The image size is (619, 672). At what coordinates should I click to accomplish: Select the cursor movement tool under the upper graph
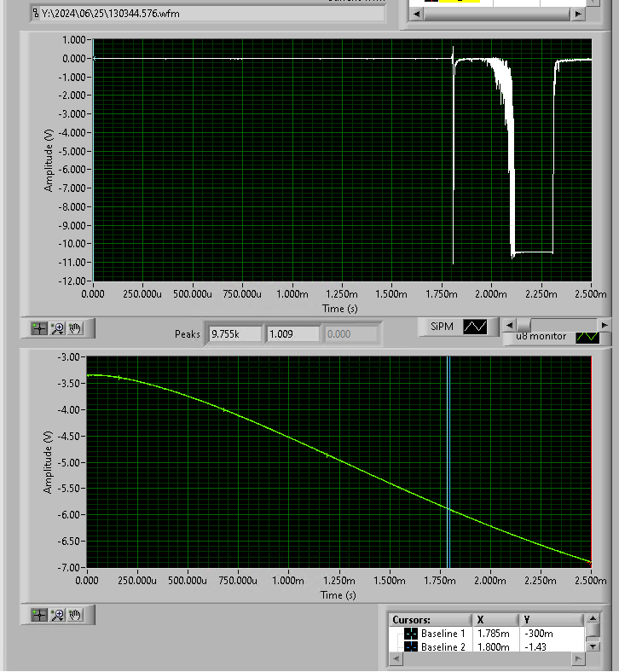[x=39, y=328]
